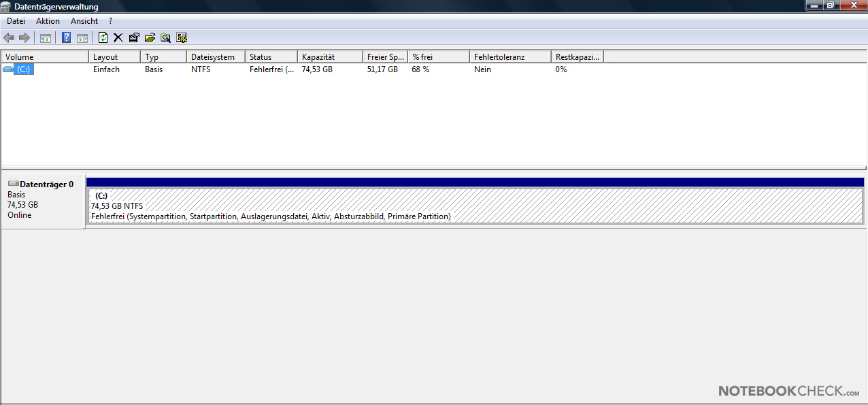Open the ? help menu

[x=111, y=21]
